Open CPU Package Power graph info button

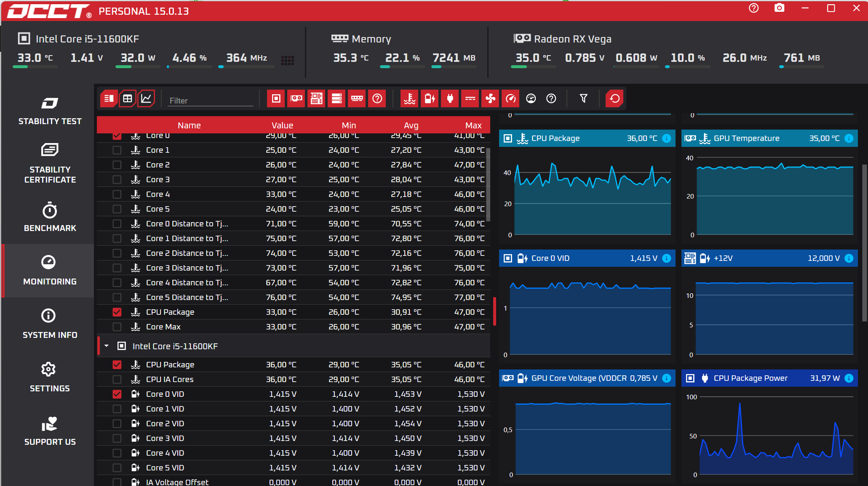point(849,378)
